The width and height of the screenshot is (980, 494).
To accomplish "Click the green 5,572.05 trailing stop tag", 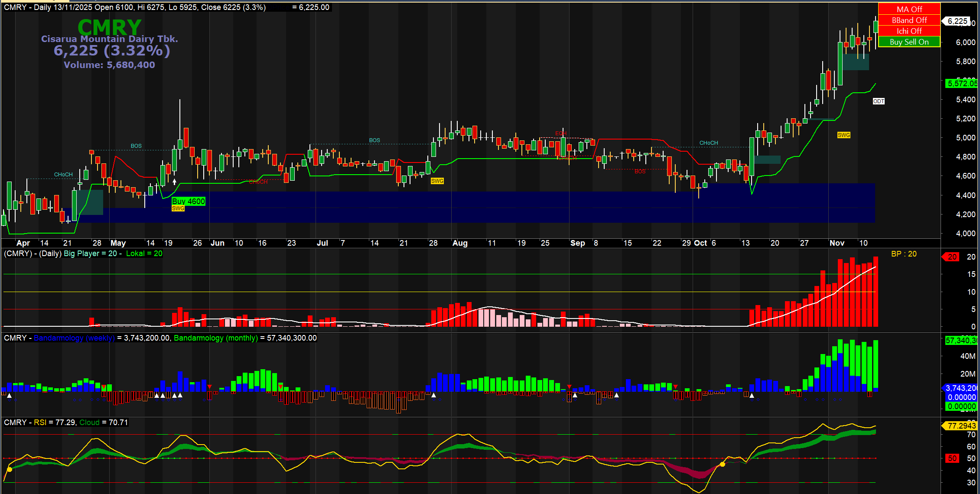I will click(961, 83).
